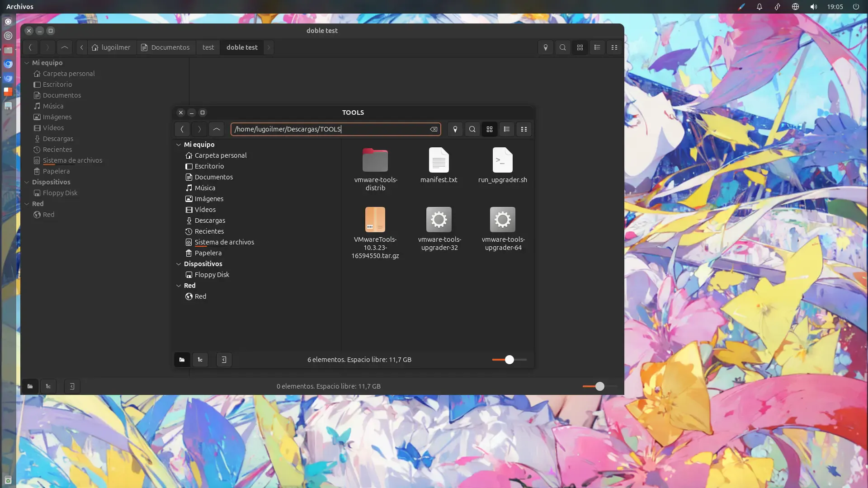Screen dimensions: 868x488
Task: Collapse the Red section in the sidebar
Action: [179, 286]
